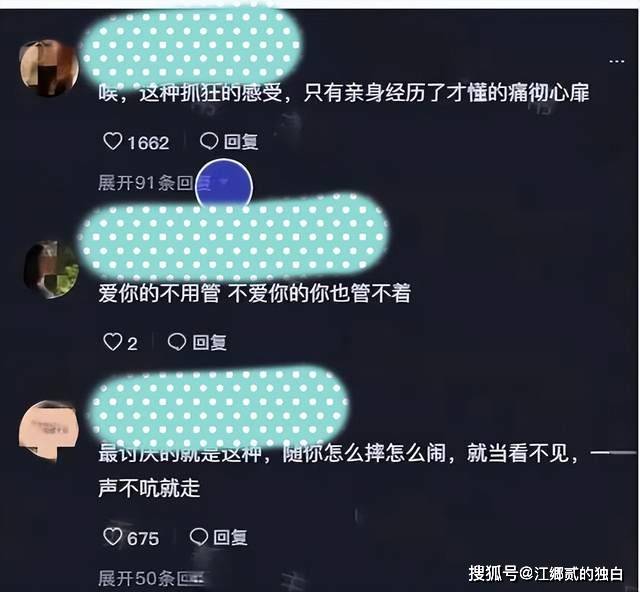
Task: Open second commenter's avatar
Action: [x=52, y=269]
